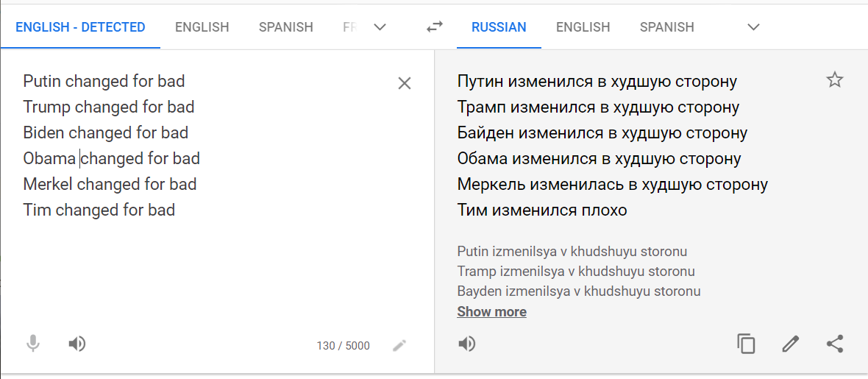Screen dimensions: 868x379
Task: Click the pencil icon beside character count
Action: tap(399, 345)
